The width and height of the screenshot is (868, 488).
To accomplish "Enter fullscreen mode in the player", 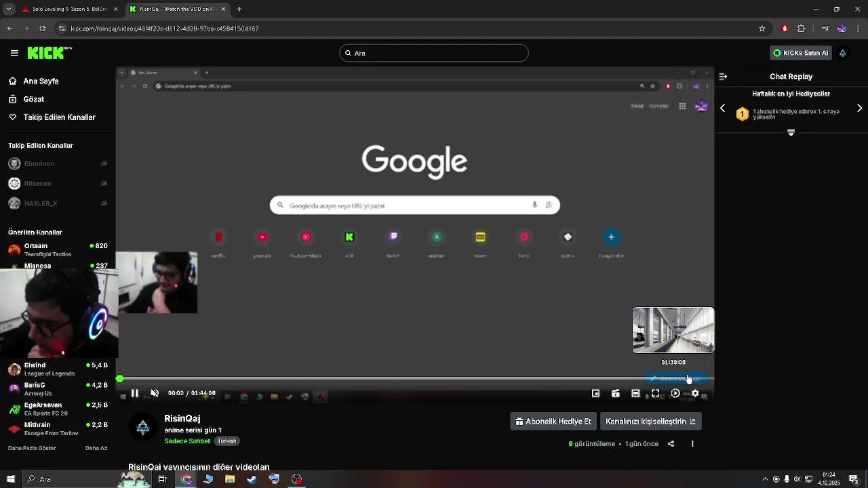I will pyautogui.click(x=655, y=393).
